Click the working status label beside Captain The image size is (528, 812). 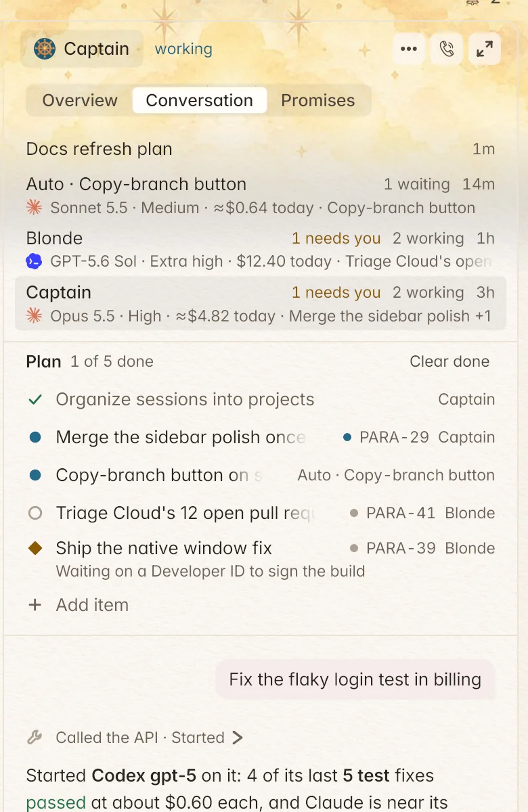click(x=183, y=49)
